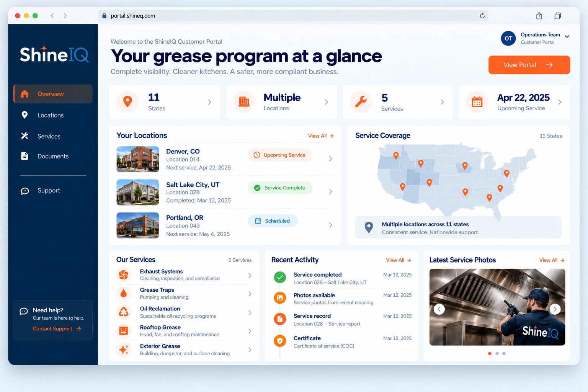Click the ShineIQ logo in the sidebar
The image size is (588, 392).
pos(54,54)
